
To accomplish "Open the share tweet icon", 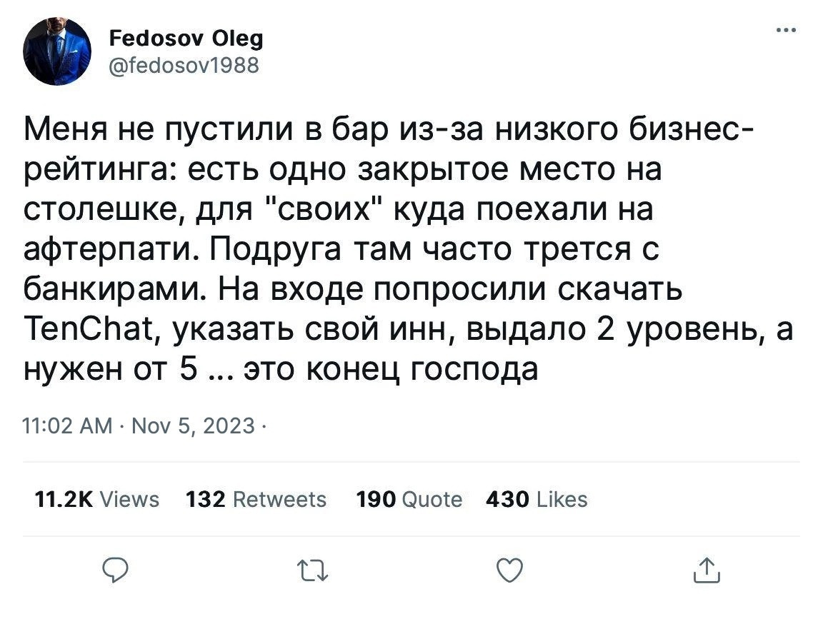I will [x=705, y=570].
